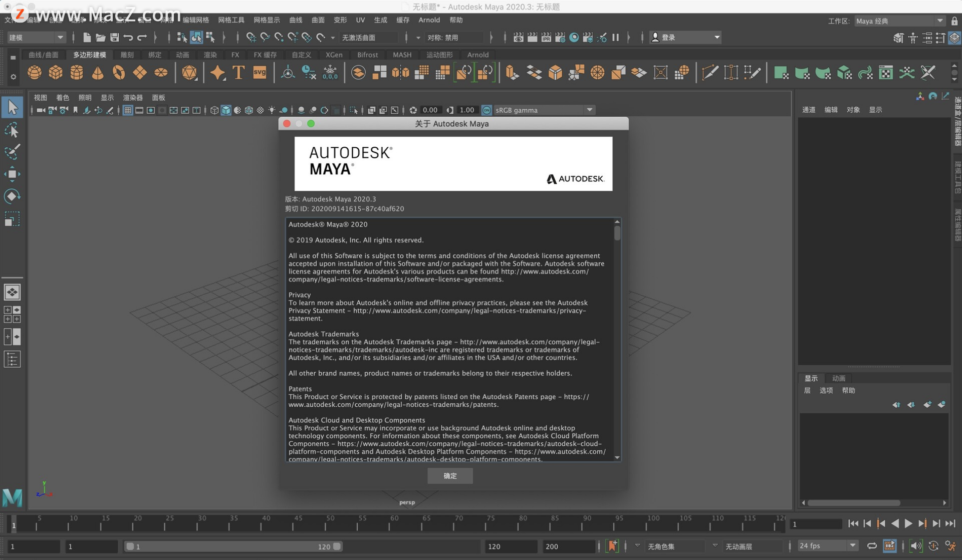The width and height of the screenshot is (962, 560).
Task: Open the 对称: 禁用 symmetry dropdown
Action: pyautogui.click(x=454, y=38)
